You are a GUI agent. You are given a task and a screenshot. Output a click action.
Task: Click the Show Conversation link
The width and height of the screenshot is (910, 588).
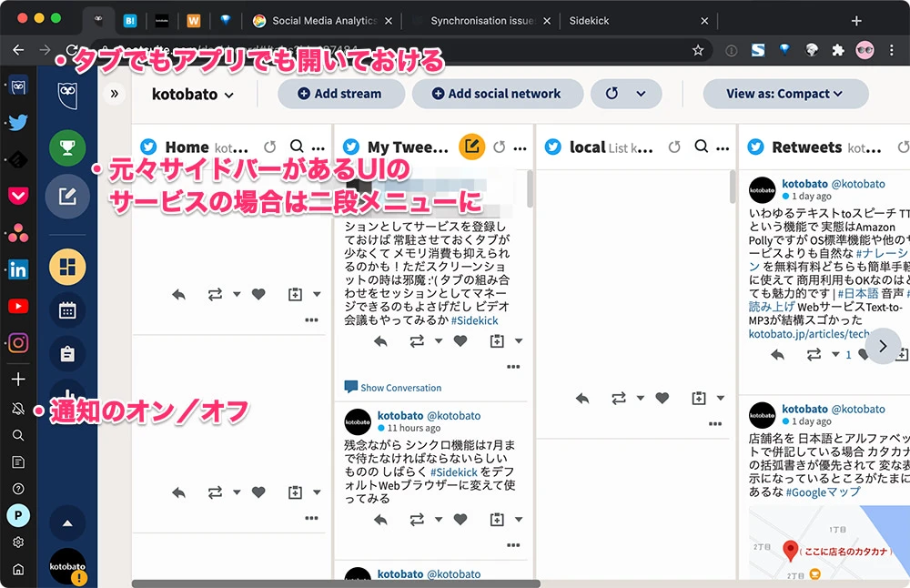pyautogui.click(x=400, y=388)
